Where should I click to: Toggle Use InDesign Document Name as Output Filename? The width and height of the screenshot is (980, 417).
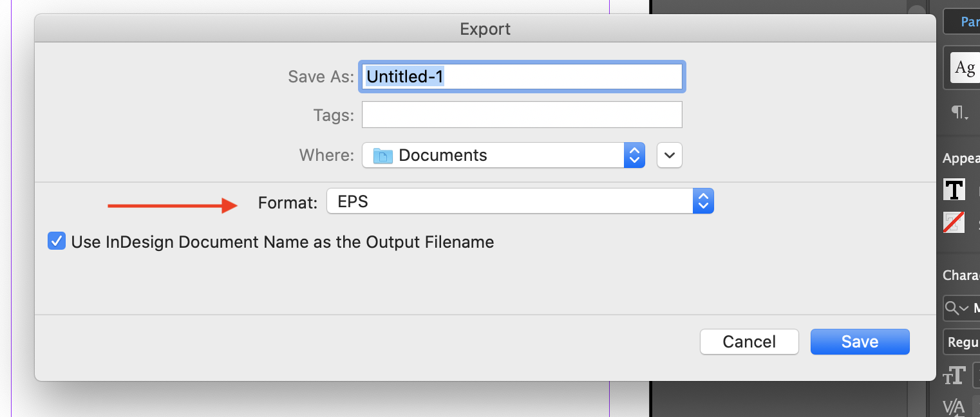click(57, 242)
